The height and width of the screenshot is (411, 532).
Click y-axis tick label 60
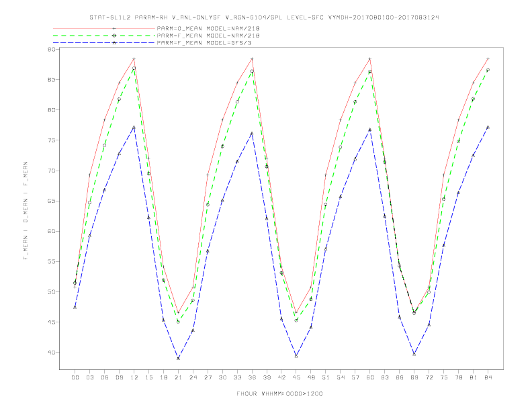[x=52, y=231]
